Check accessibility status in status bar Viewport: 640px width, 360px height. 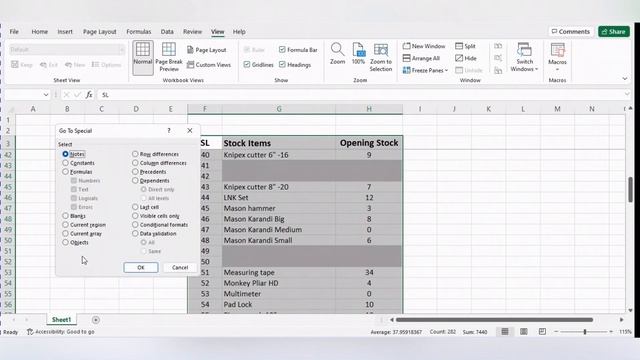pyautogui.click(x=60, y=332)
